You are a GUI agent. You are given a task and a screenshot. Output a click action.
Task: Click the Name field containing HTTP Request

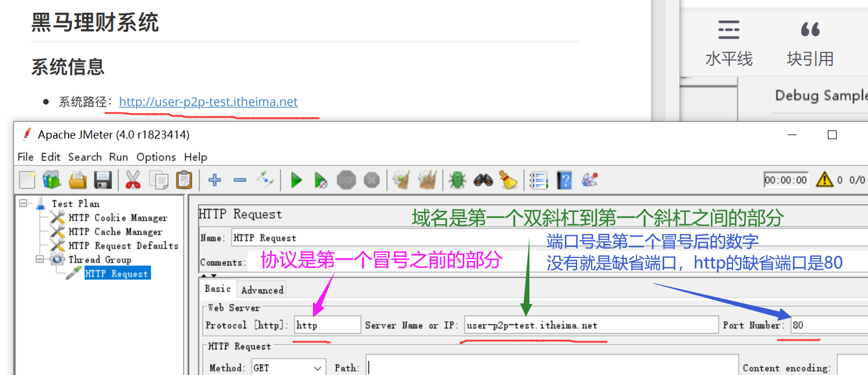[x=549, y=238]
